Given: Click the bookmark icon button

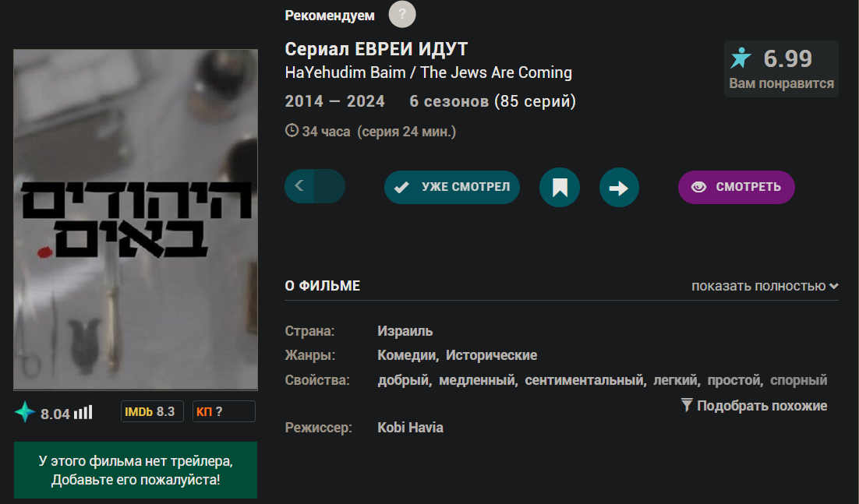Looking at the screenshot, I should pos(560,188).
